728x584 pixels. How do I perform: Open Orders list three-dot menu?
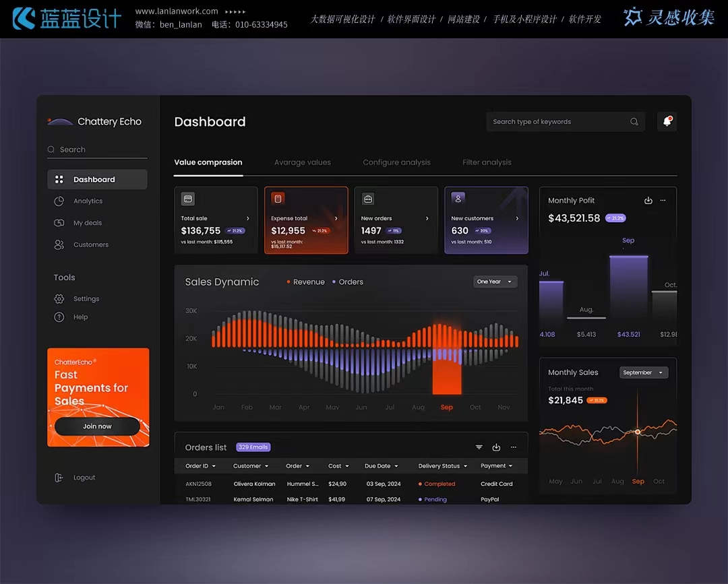(513, 447)
